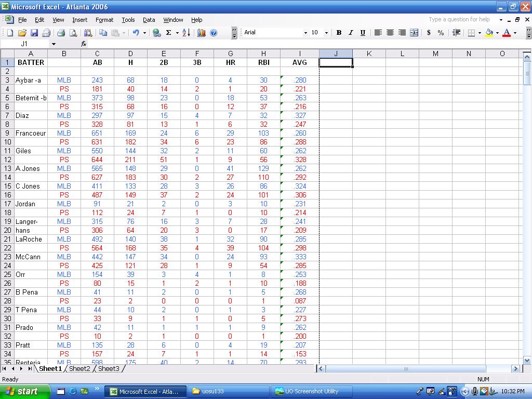Screen dimensions: 532x399
Task: Print the spreadsheet with the printer icon
Action: click(x=61, y=33)
